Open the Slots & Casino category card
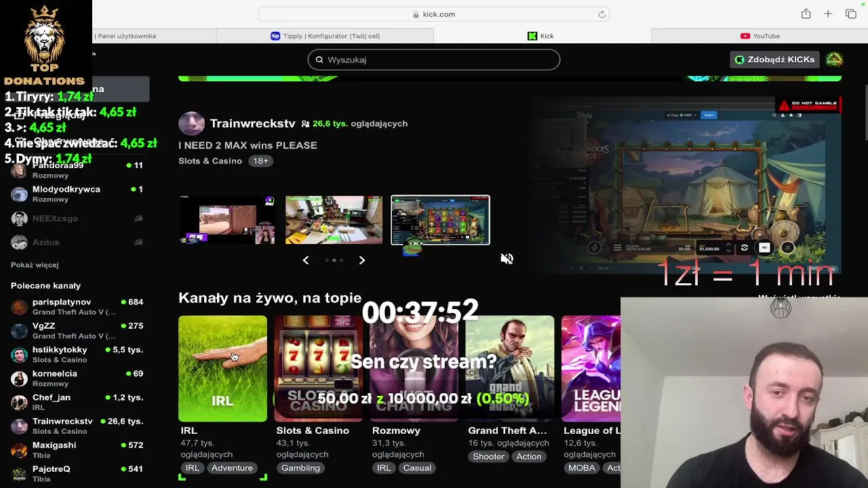 point(319,369)
